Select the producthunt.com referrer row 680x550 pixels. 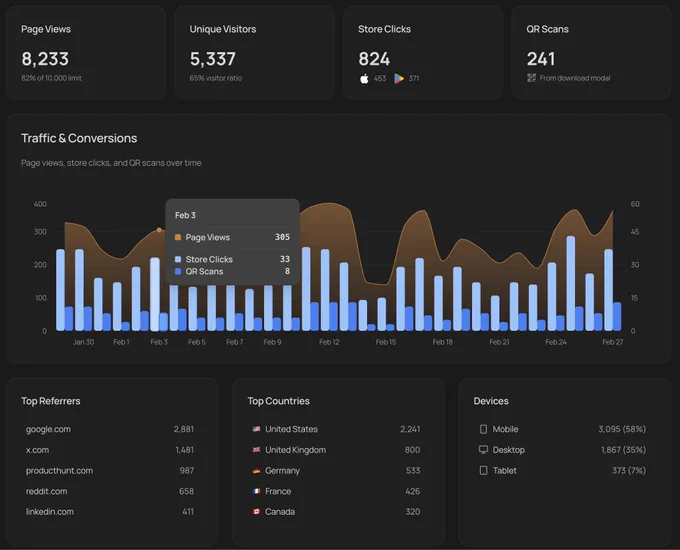coord(110,471)
